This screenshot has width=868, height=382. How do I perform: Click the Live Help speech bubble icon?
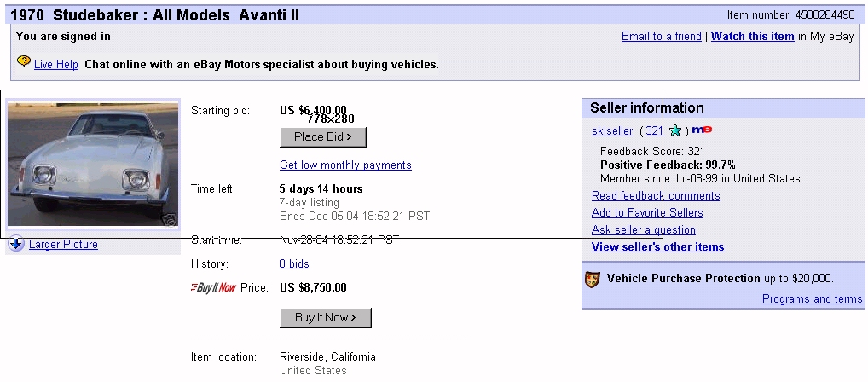(24, 62)
